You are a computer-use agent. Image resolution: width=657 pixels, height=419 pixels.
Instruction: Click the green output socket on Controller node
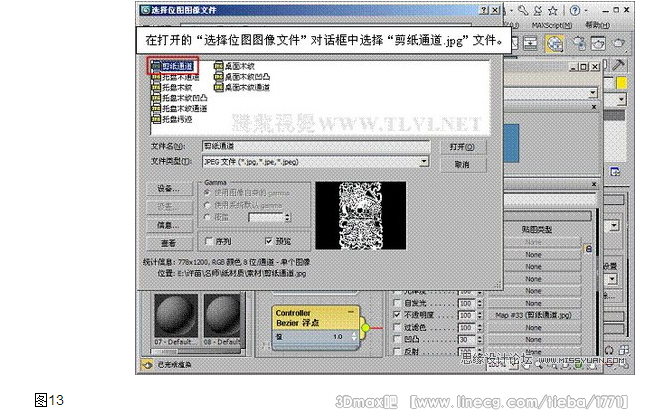[365, 328]
